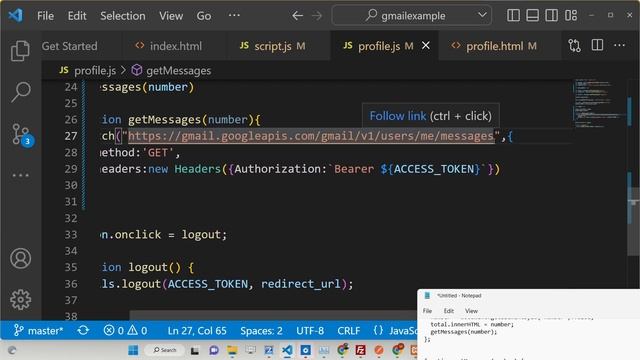
Task: Toggle the primary side bar layout icon
Action: 513,16
